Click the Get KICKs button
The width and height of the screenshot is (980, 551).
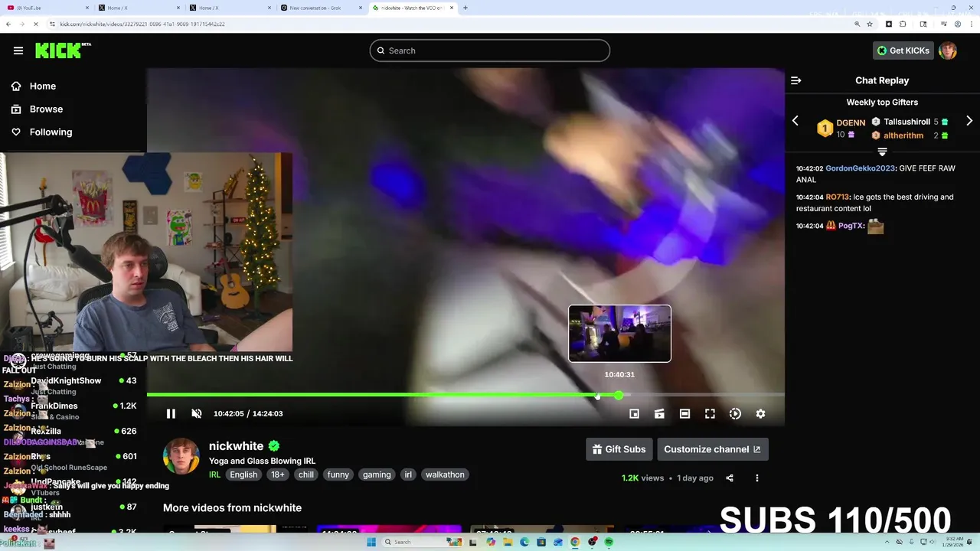[x=904, y=51]
